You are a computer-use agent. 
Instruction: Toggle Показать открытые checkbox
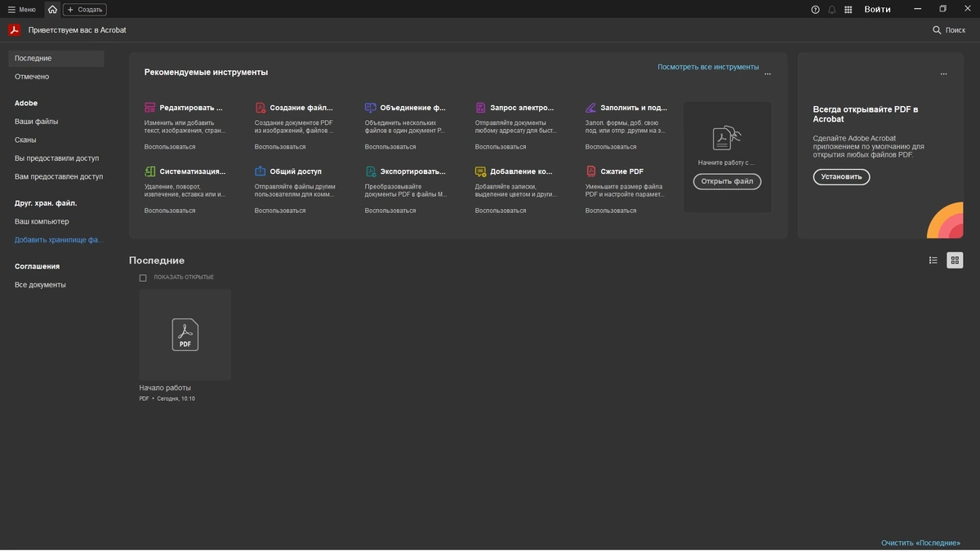(143, 278)
